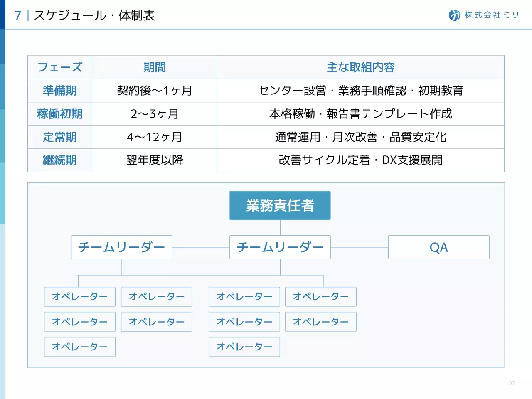The height and width of the screenshot is (399, 532).
Task: Click the 定常期 row's 4〜12ヶ月 cell
Action: [154, 137]
